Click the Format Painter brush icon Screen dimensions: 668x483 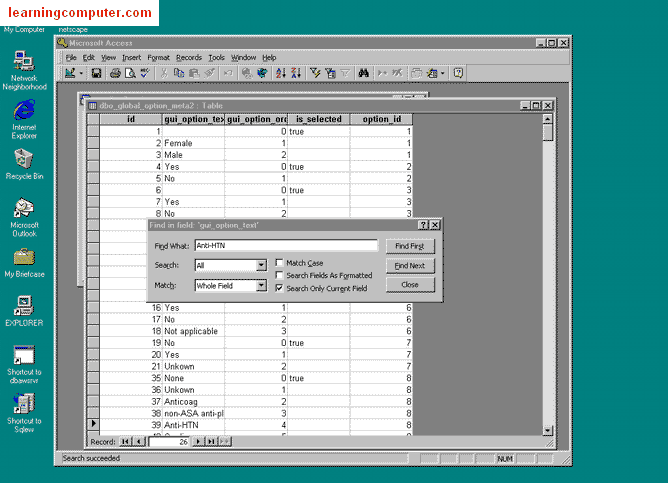pyautogui.click(x=210, y=73)
